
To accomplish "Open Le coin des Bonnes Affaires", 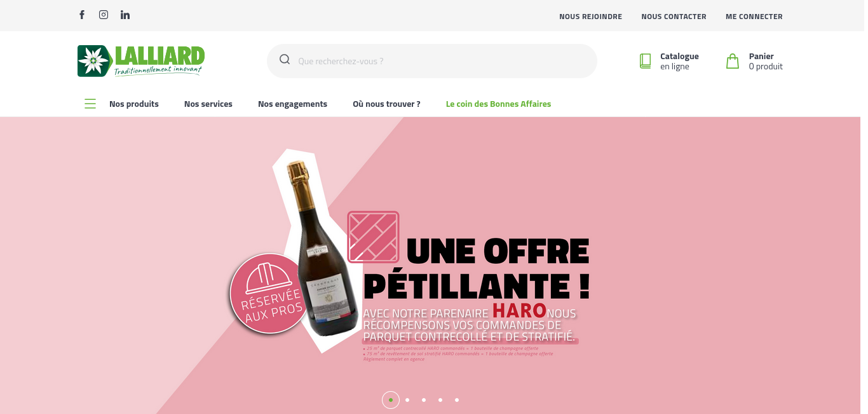I will (x=498, y=104).
